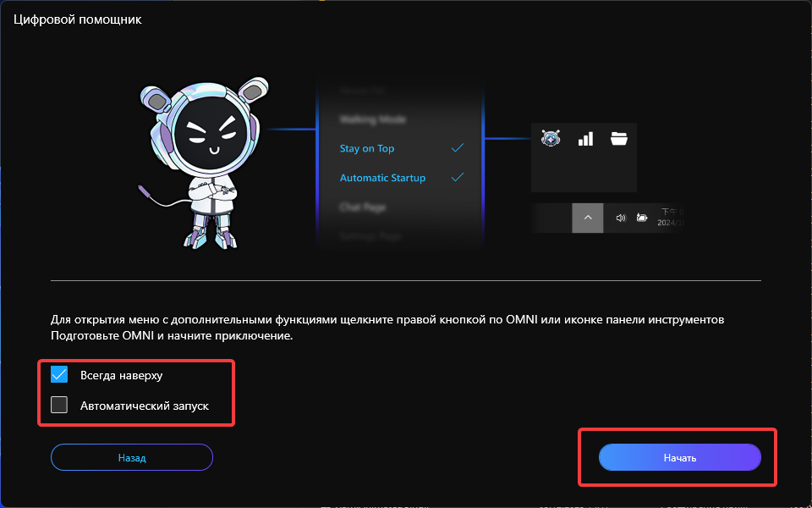Click the speaker volume icon in illustrated taskbar
The width and height of the screenshot is (812, 508).
(x=620, y=218)
